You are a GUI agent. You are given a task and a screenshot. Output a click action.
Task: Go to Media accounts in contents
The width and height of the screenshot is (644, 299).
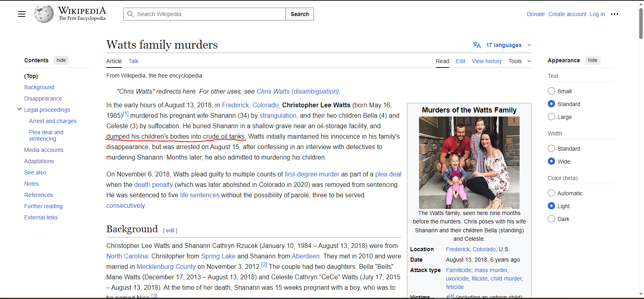(44, 150)
